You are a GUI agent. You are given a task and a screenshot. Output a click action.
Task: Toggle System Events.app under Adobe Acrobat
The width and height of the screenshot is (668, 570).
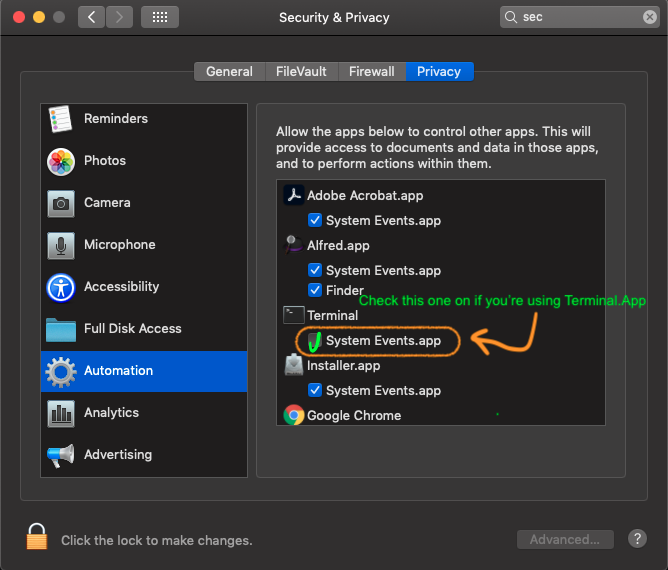[315, 220]
